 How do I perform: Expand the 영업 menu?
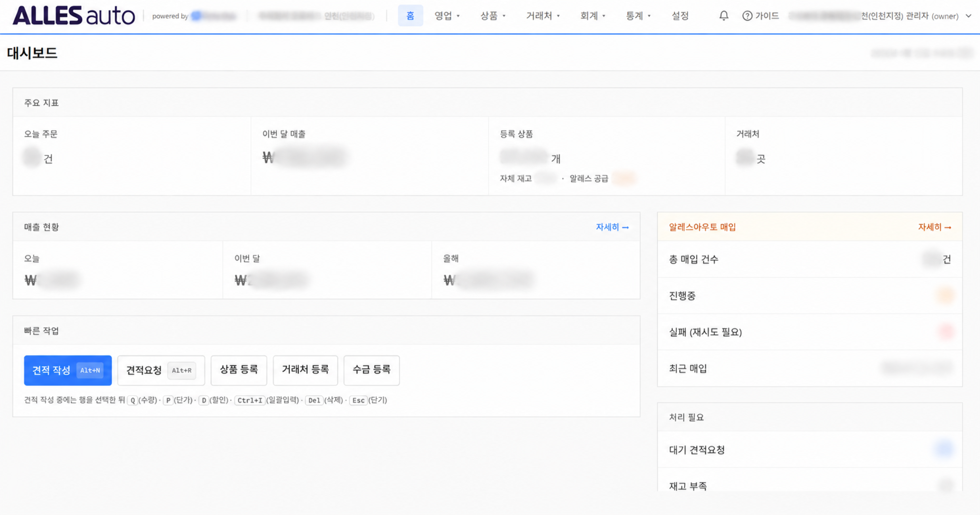pyautogui.click(x=447, y=16)
